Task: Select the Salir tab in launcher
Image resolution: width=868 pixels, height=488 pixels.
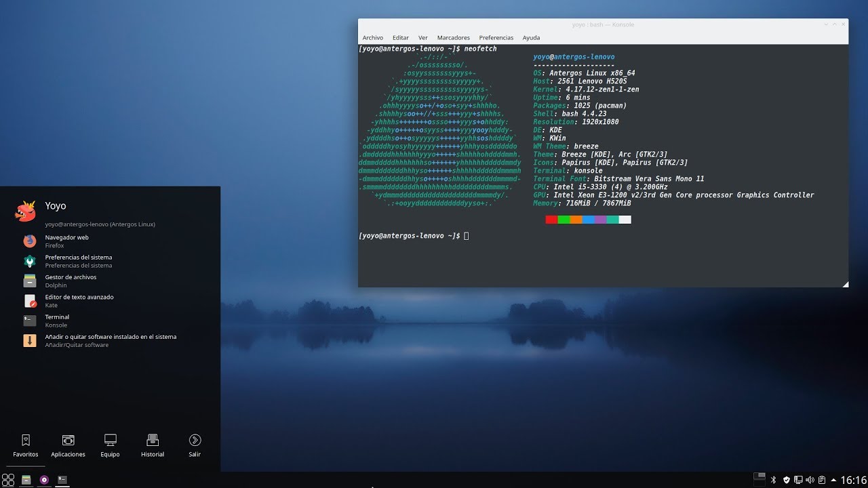Action: 195,445
